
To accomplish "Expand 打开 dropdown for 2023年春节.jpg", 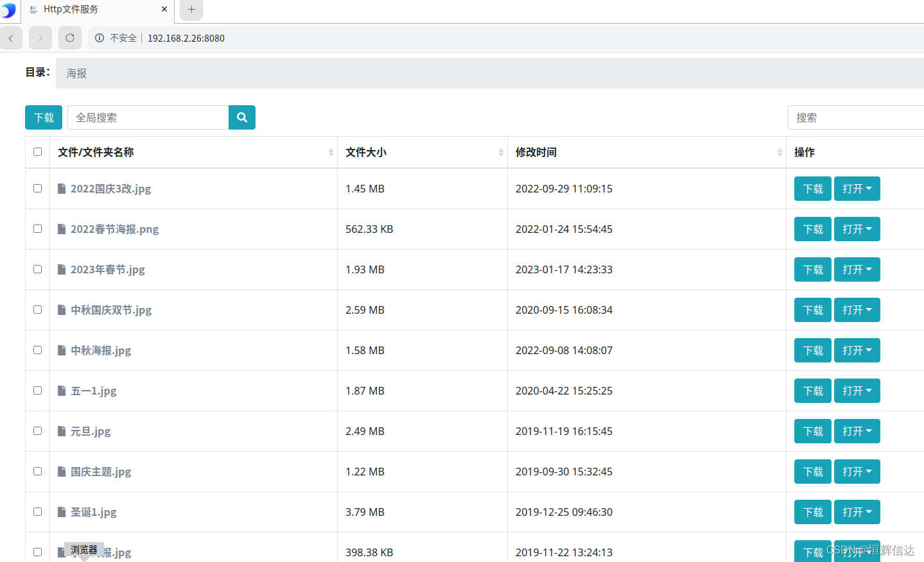I will (857, 269).
